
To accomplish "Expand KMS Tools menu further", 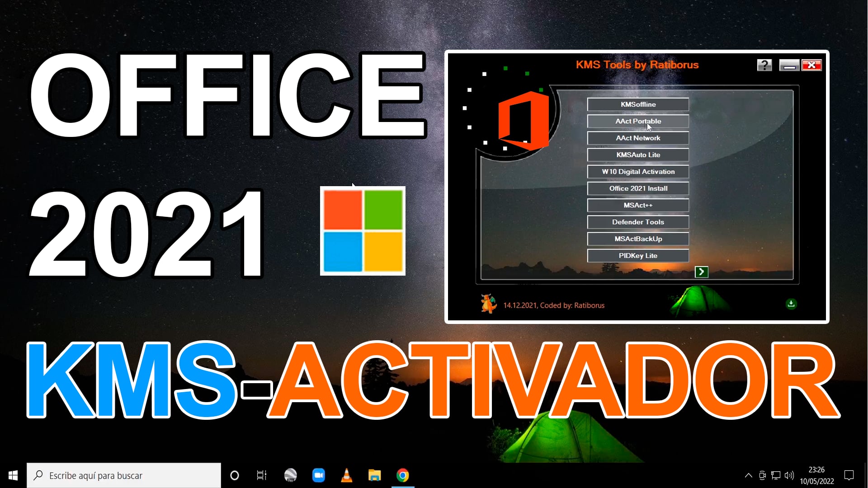I will (700, 272).
